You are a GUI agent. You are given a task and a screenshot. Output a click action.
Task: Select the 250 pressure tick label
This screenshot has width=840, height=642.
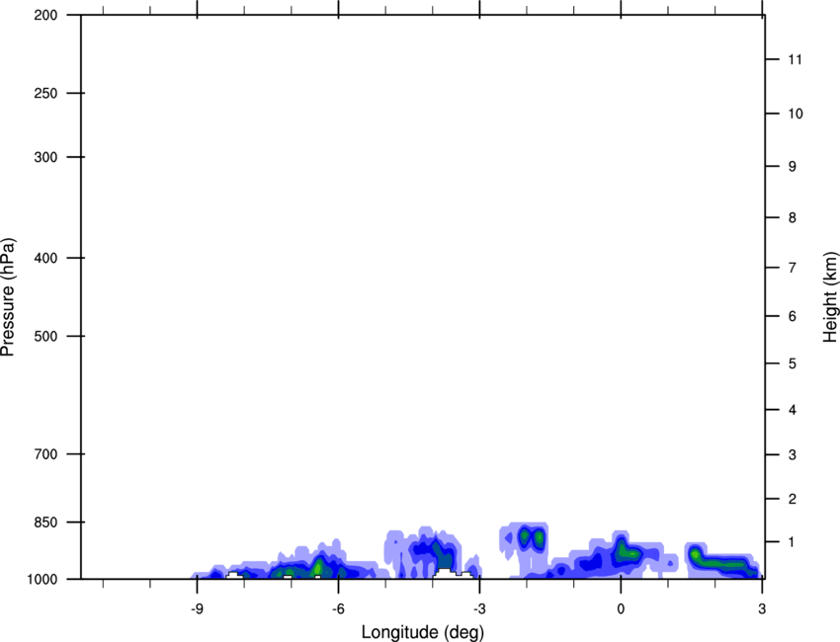(45, 93)
